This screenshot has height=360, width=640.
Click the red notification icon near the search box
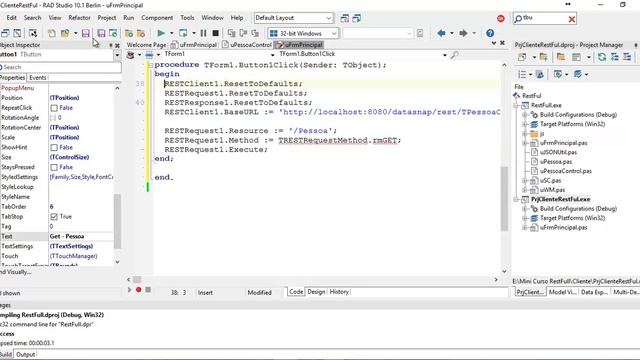(501, 18)
